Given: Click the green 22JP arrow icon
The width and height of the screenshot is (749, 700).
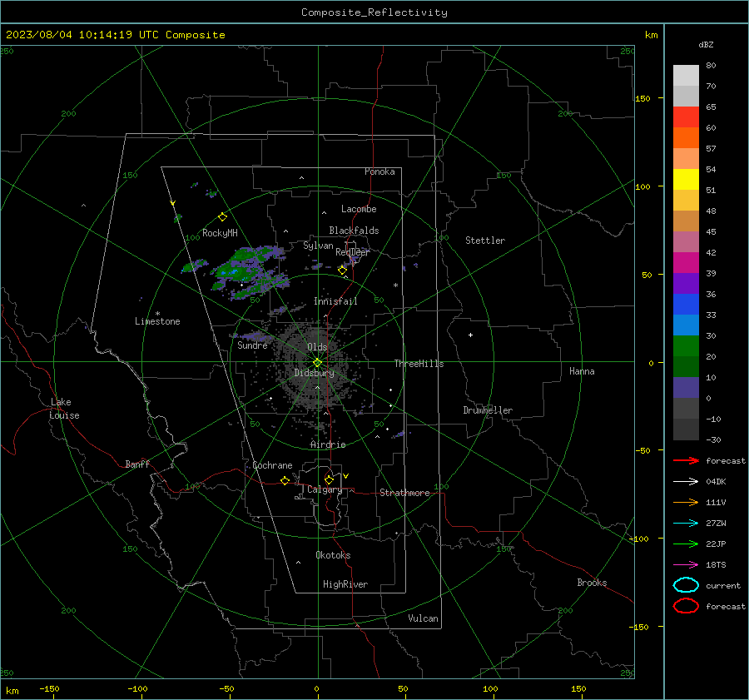Looking at the screenshot, I should click(686, 544).
